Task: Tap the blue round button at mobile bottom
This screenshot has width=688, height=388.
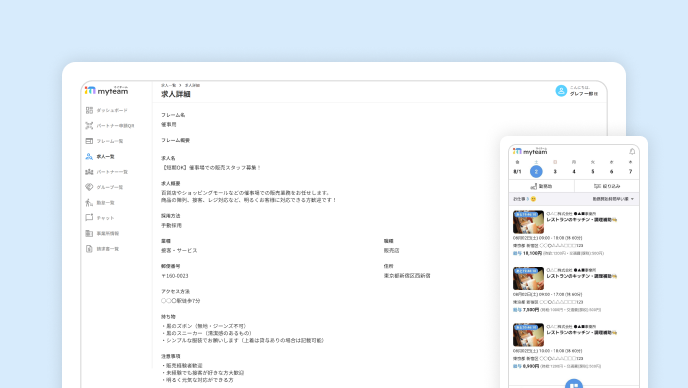Action: (574, 384)
